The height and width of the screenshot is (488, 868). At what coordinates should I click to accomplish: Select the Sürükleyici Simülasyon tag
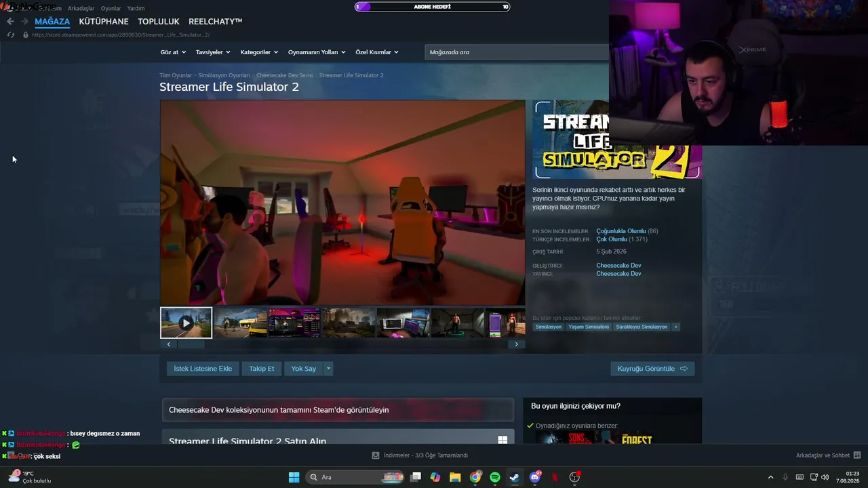(x=642, y=327)
